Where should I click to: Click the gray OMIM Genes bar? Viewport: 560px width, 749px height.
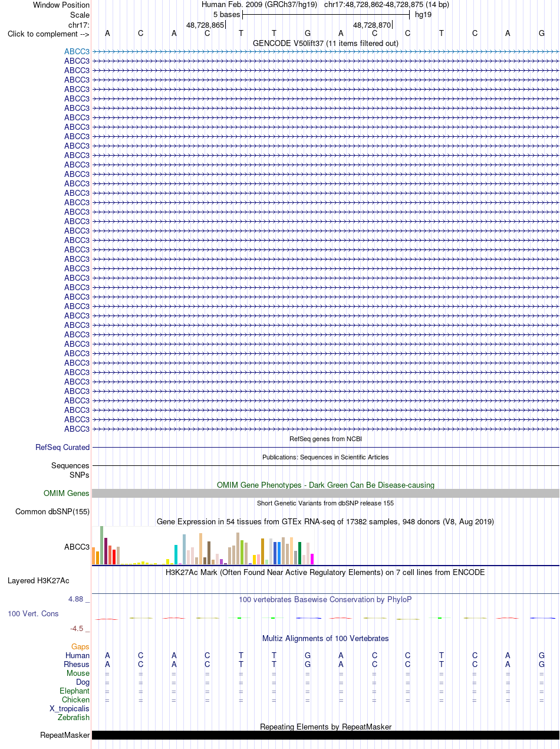(325, 493)
